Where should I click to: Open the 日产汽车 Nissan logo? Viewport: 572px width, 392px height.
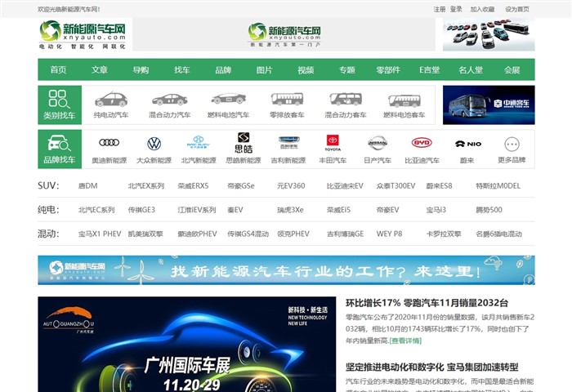(378, 143)
